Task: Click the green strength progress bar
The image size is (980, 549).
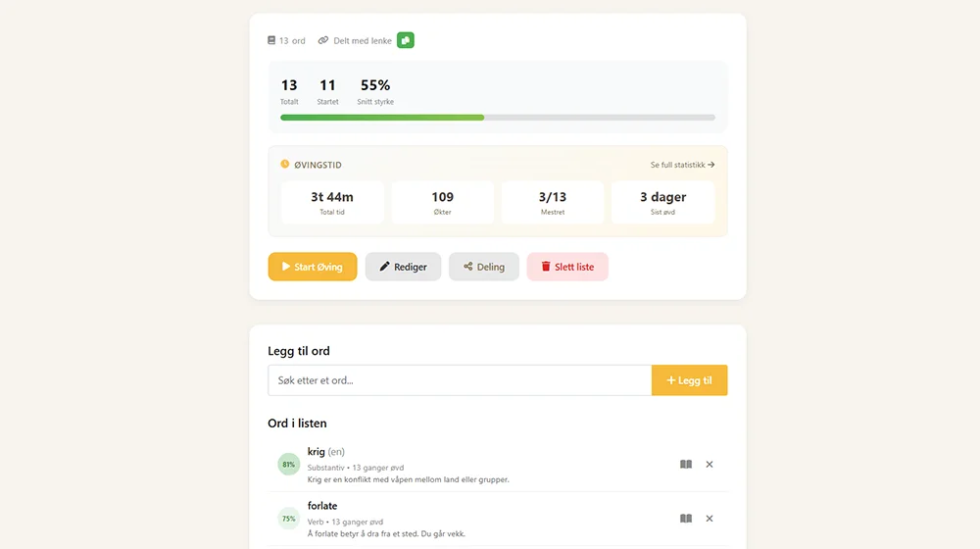Action: click(382, 118)
